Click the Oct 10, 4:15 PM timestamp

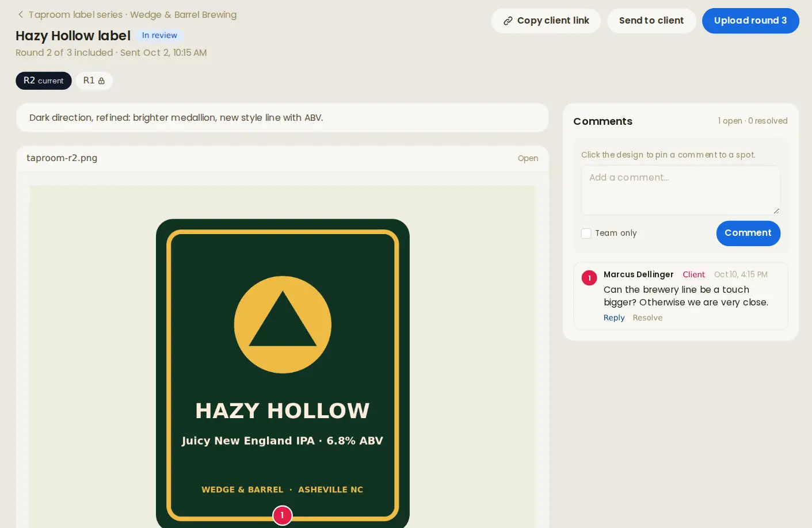pos(741,274)
